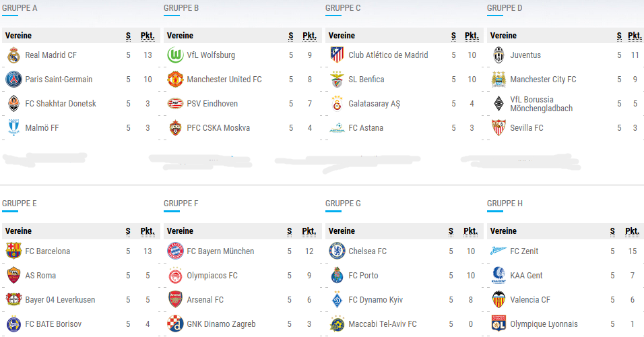Viewport: 644px width, 337px height.
Task: Click the Real Madrid CF crest
Action: 13,55
